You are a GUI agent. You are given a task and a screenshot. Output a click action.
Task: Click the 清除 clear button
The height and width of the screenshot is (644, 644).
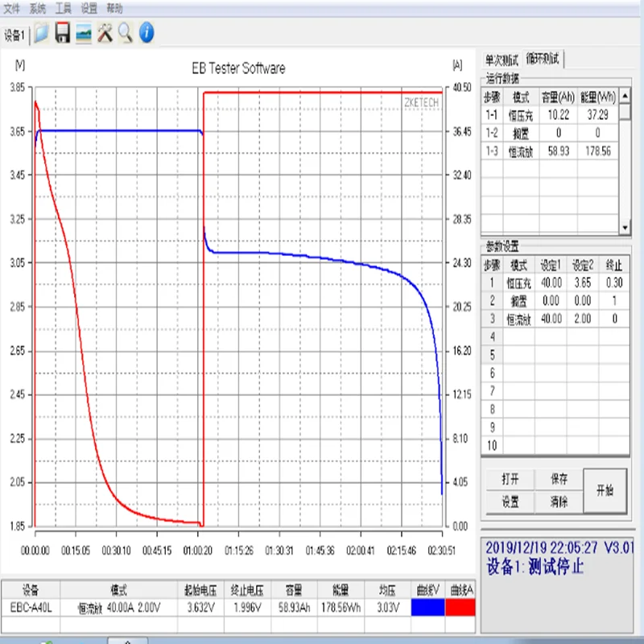(559, 502)
